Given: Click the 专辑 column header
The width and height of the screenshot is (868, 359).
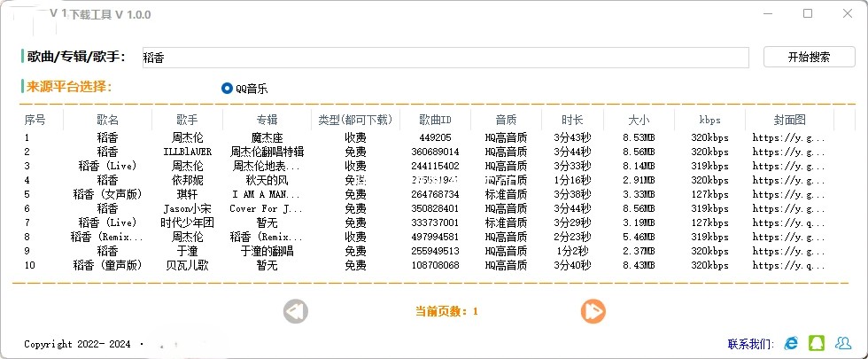Looking at the screenshot, I should click(x=267, y=120).
